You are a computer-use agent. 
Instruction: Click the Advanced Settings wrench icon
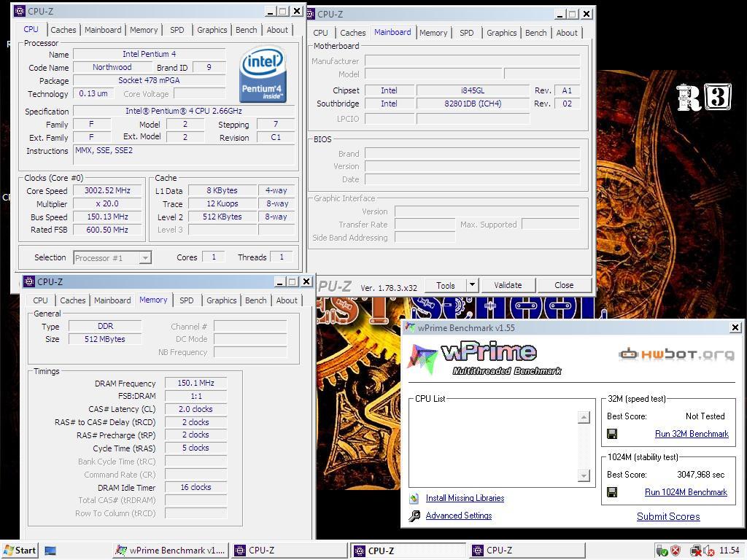pos(414,516)
